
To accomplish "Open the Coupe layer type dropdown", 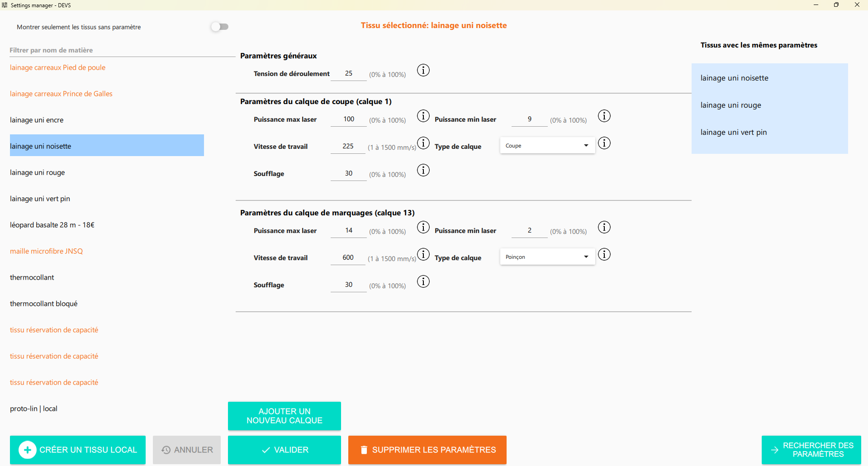I will [x=547, y=146].
